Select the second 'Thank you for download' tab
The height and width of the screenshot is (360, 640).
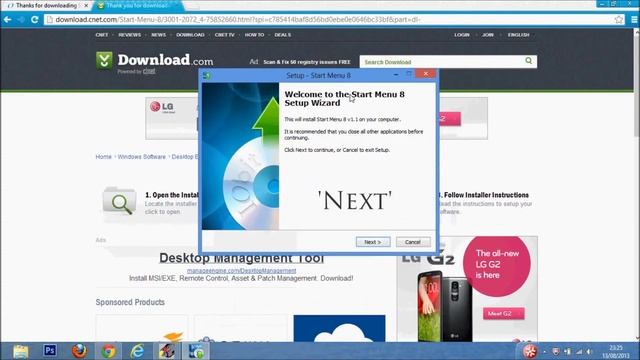(138, 6)
